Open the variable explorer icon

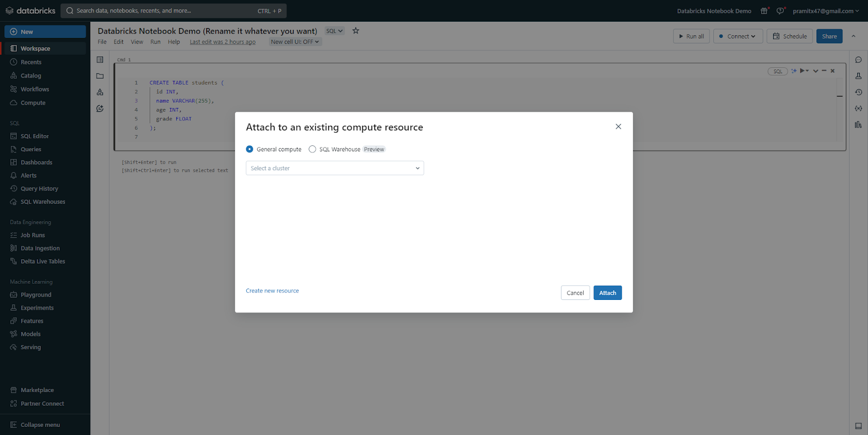coord(858,108)
